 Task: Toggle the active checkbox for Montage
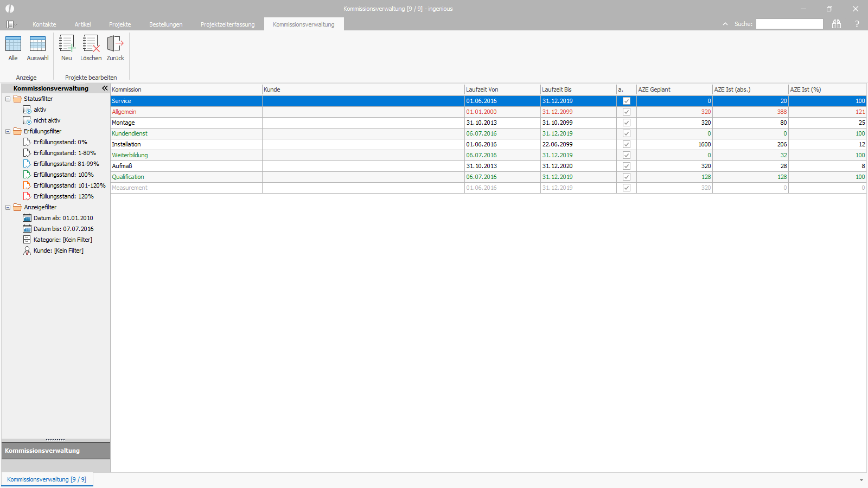click(627, 123)
